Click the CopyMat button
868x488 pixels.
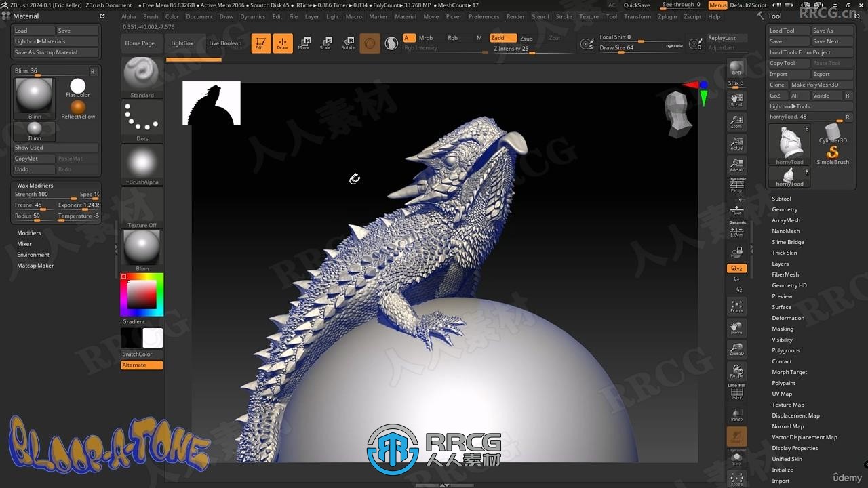[x=34, y=159]
